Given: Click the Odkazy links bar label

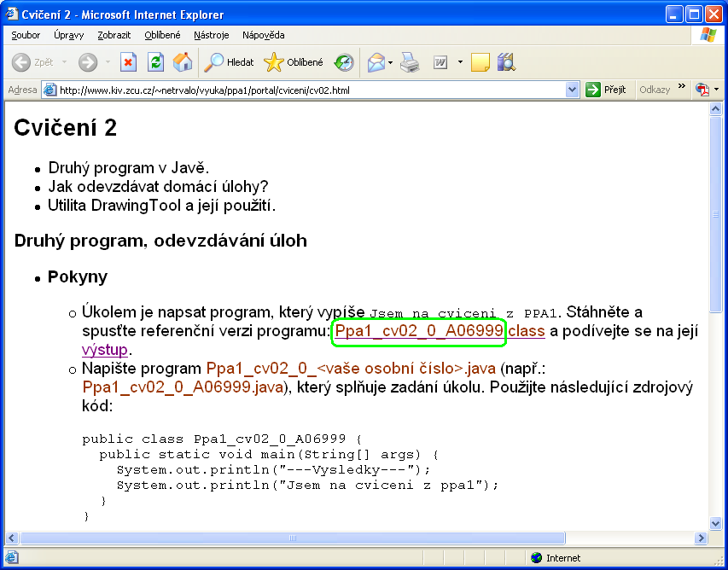Looking at the screenshot, I should coord(655,90).
